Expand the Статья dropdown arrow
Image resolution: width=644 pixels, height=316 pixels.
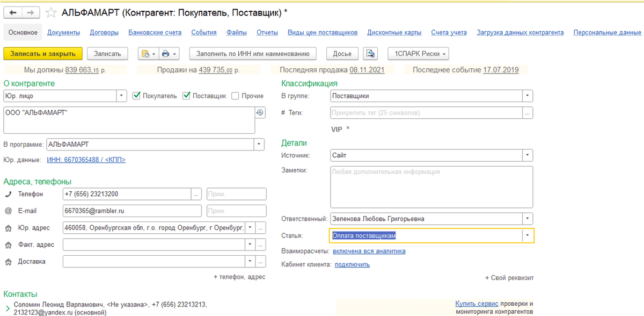point(528,235)
